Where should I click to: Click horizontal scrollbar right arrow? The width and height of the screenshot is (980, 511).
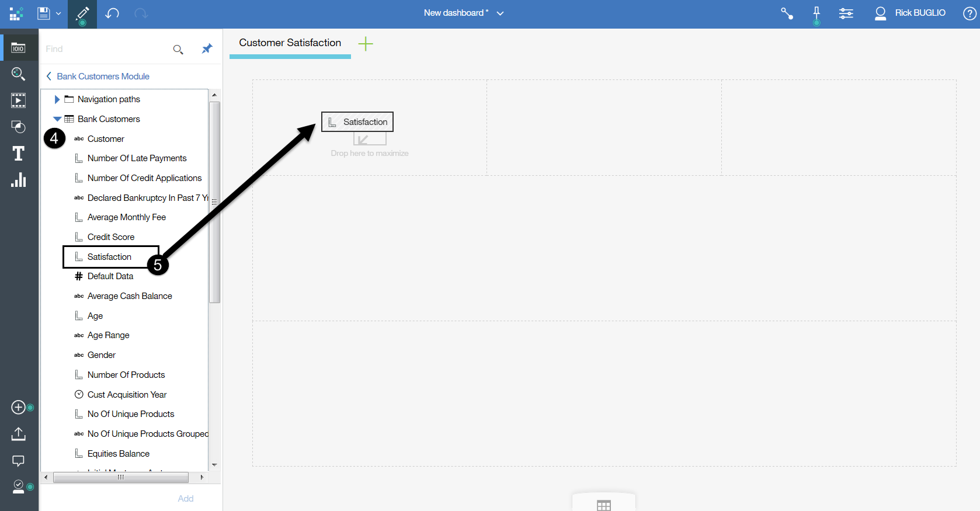(202, 477)
